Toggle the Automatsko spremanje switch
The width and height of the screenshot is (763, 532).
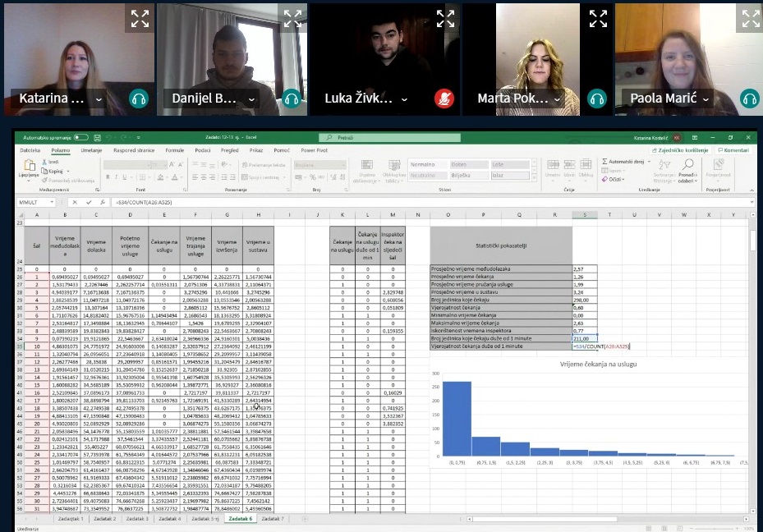point(80,138)
